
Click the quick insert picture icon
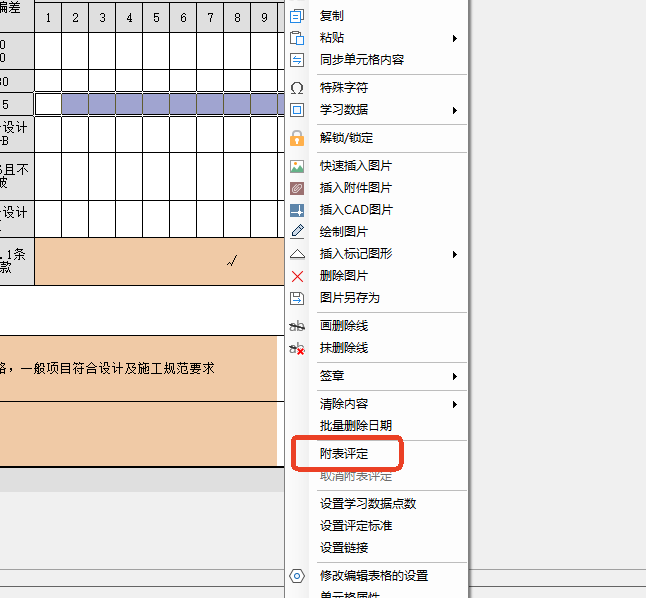tap(296, 166)
